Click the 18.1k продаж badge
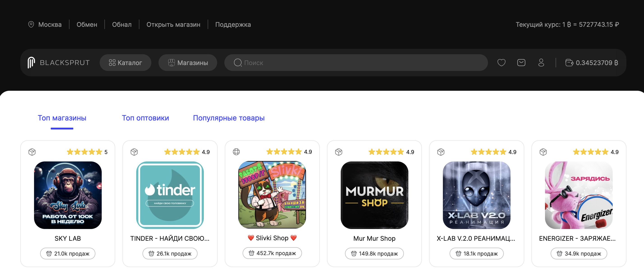 477,254
